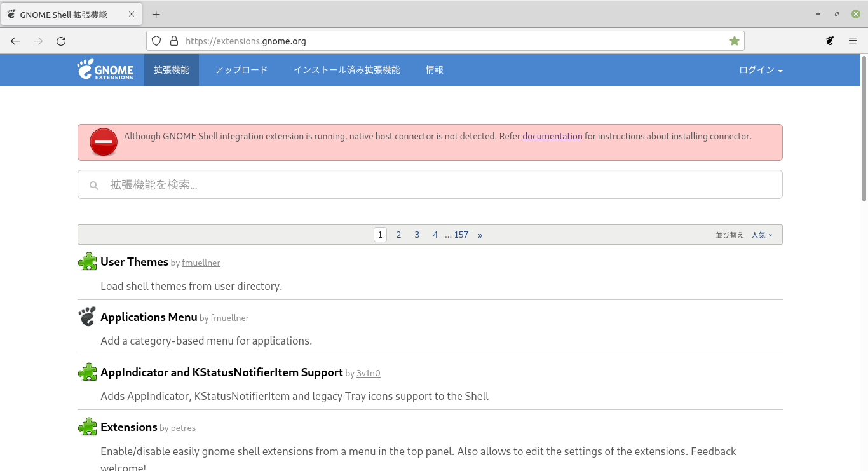Image resolution: width=868 pixels, height=471 pixels.
Task: Go to page 3 of results
Action: pyautogui.click(x=417, y=235)
